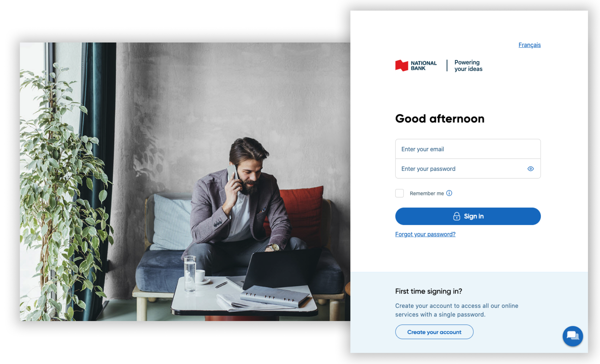
Task: Click the photo of man on phone
Action: (185, 182)
